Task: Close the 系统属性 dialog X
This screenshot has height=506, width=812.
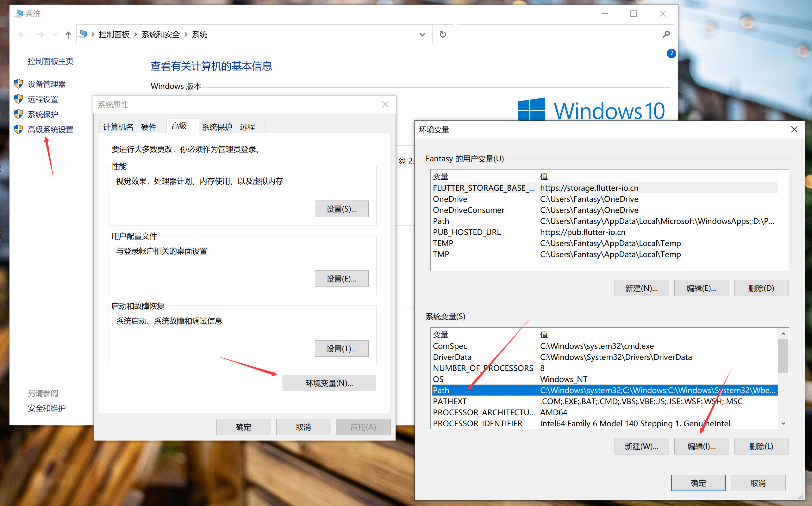Action: pos(385,105)
